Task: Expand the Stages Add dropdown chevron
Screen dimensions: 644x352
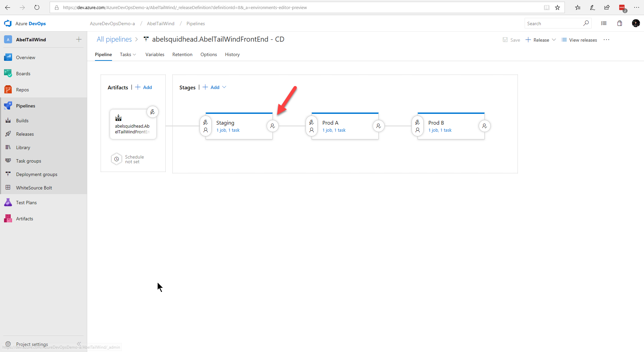Action: pos(224,87)
